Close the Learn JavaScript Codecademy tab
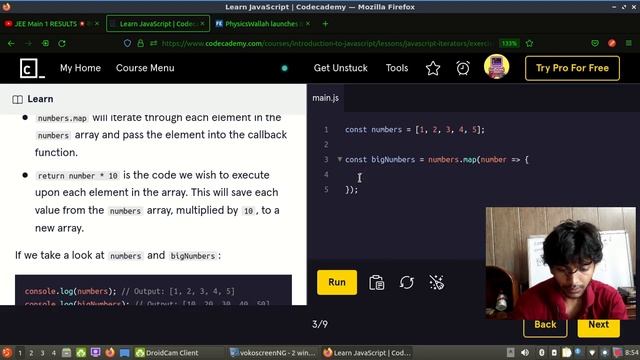640x360 pixels. point(202,24)
